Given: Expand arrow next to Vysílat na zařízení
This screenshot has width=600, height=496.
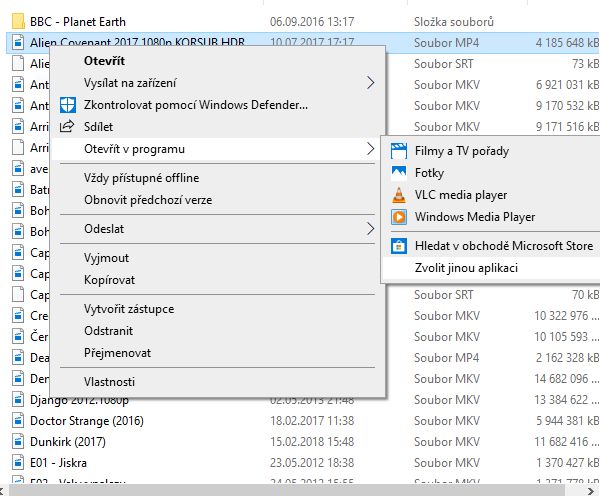Looking at the screenshot, I should pos(370,83).
